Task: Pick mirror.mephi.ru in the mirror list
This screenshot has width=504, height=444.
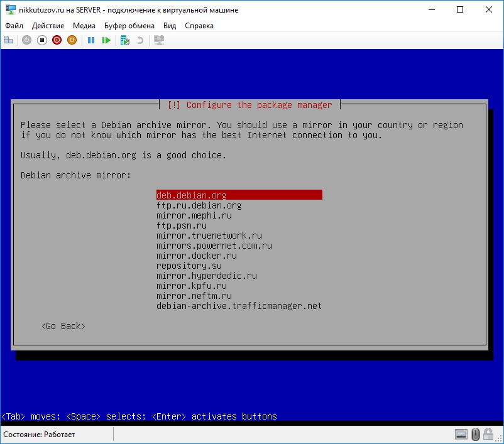Action: click(x=194, y=215)
